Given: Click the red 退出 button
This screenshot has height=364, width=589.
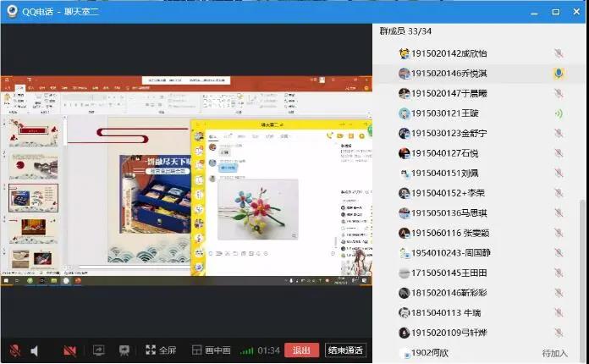Looking at the screenshot, I should [x=302, y=350].
